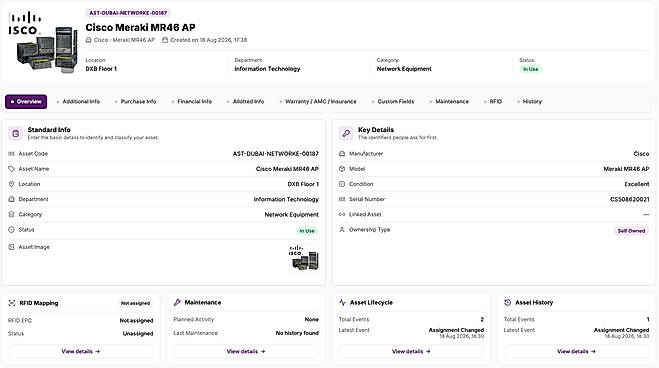Viewport: 659px width, 368px height.
Task: Click the Model row icon
Action: (x=342, y=169)
